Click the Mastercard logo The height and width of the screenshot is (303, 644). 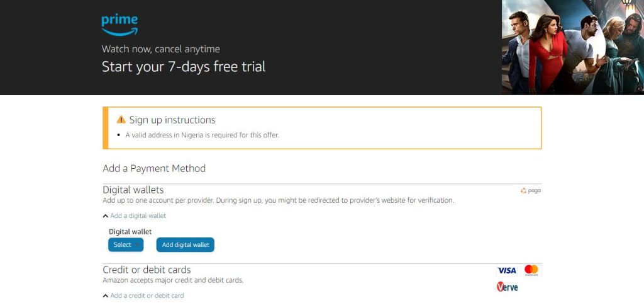coord(531,270)
